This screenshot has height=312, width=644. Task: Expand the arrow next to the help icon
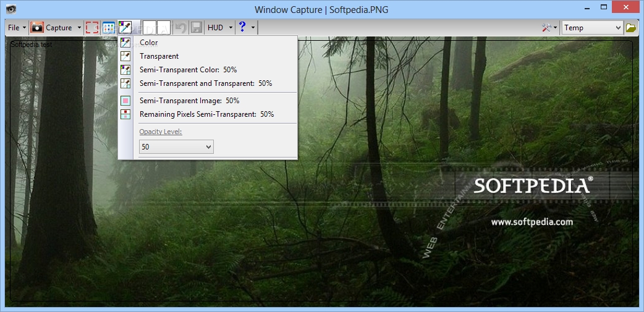[x=253, y=28]
